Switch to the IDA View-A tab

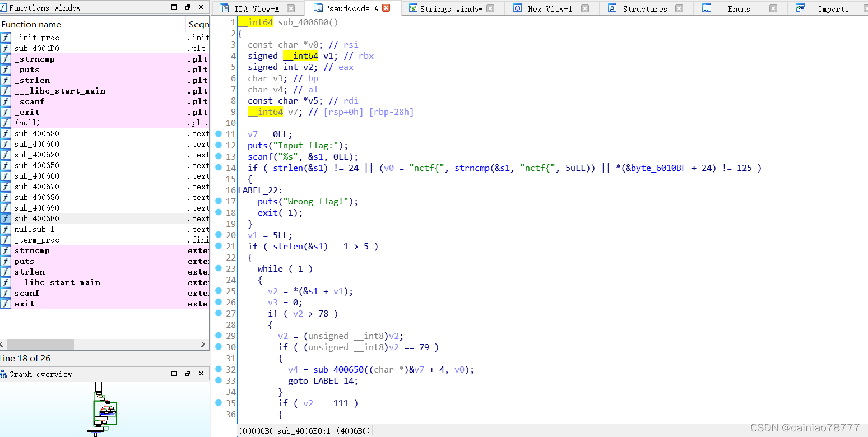click(x=257, y=8)
